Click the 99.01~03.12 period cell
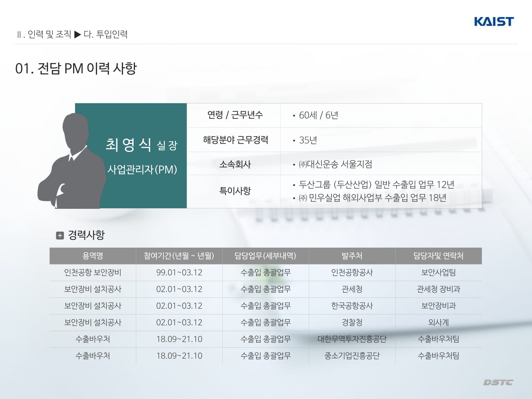Viewport: 532px width, 399px height. pyautogui.click(x=179, y=272)
